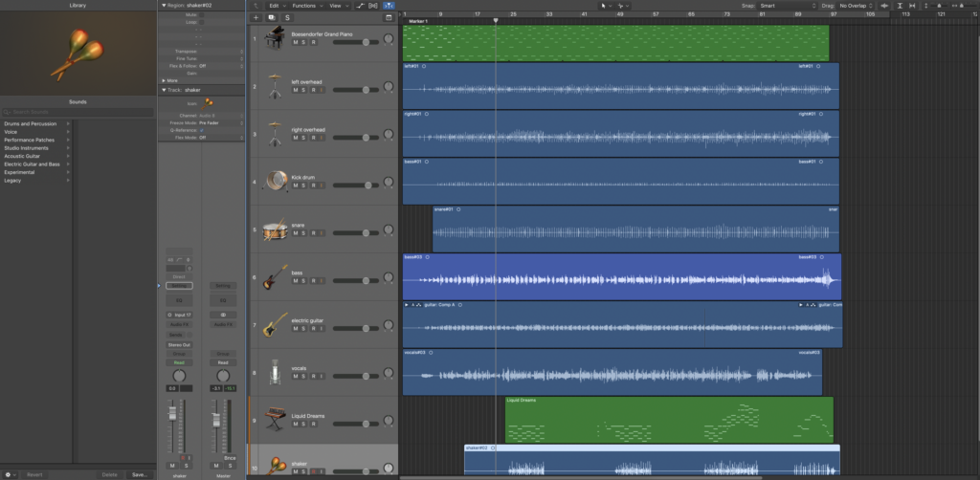The height and width of the screenshot is (480, 980).
Task: Click the left overhead cymbal track icon
Action: tap(275, 86)
